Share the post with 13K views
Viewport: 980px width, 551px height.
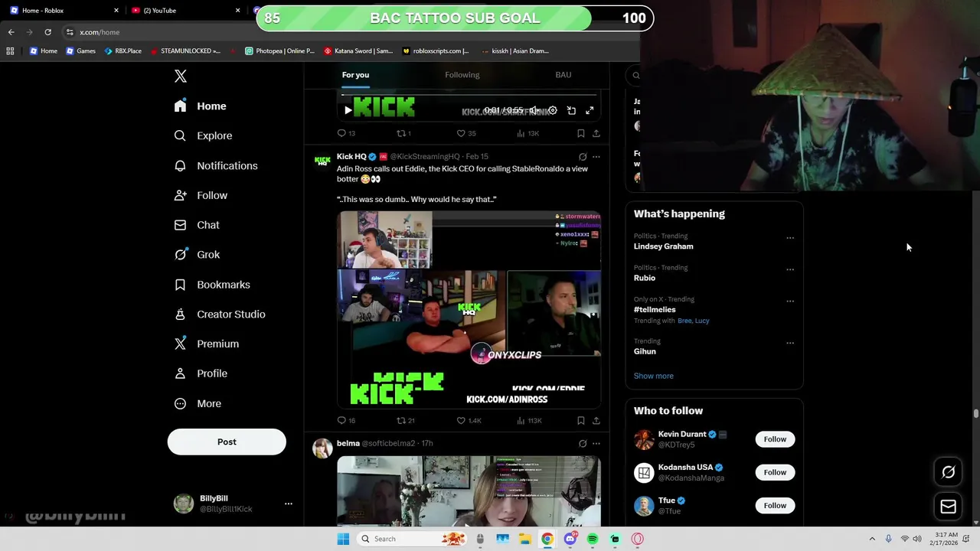(x=596, y=133)
